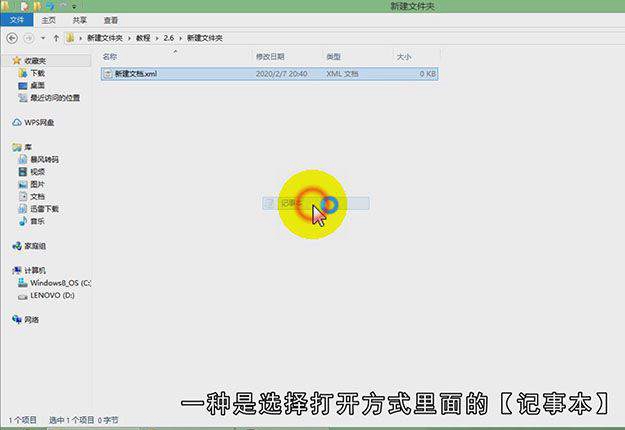
Task: Click the folder icon in address bar
Action: click(x=70, y=38)
